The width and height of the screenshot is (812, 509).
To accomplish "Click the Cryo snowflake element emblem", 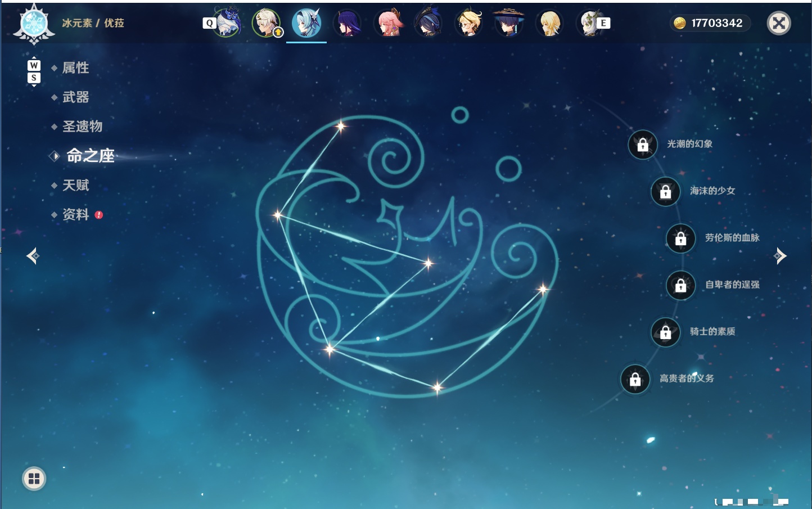I will coord(34,24).
